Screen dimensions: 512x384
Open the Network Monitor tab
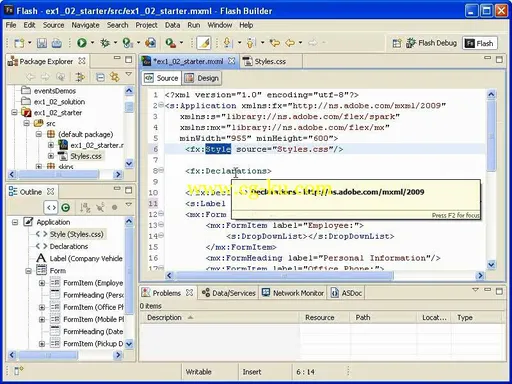[x=293, y=293]
